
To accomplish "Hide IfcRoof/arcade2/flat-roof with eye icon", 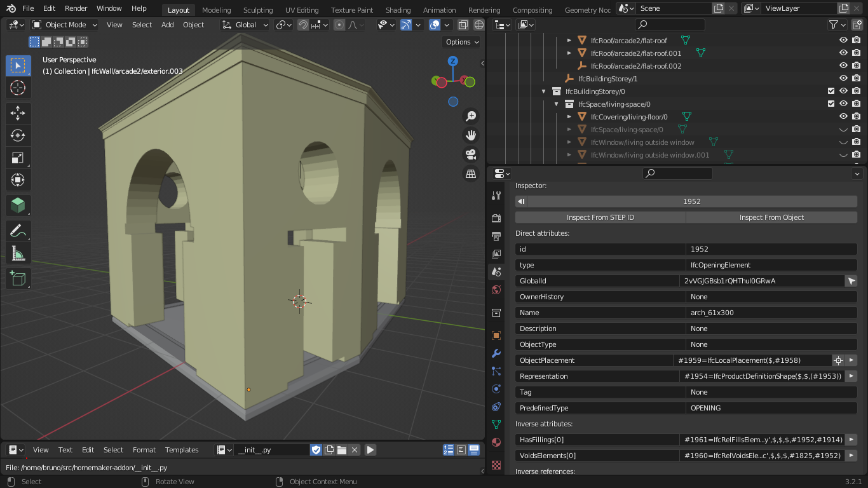I will pos(843,40).
